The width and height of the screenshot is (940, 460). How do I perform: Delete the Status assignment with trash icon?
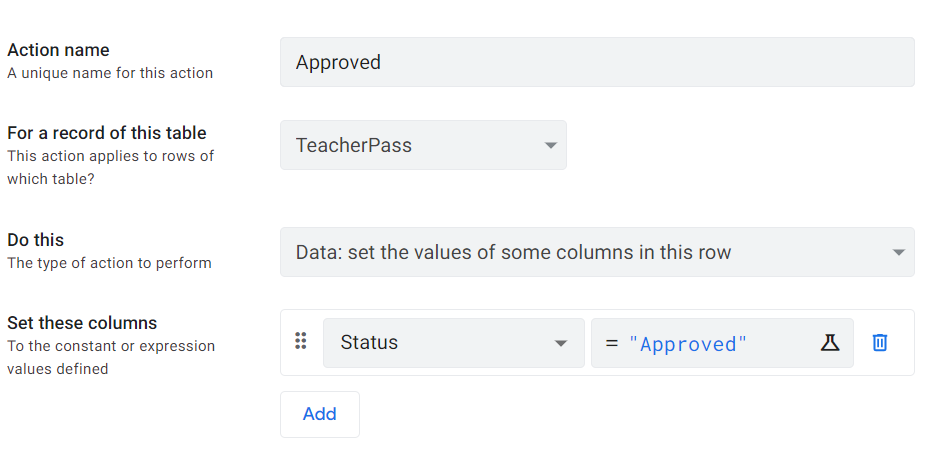880,343
